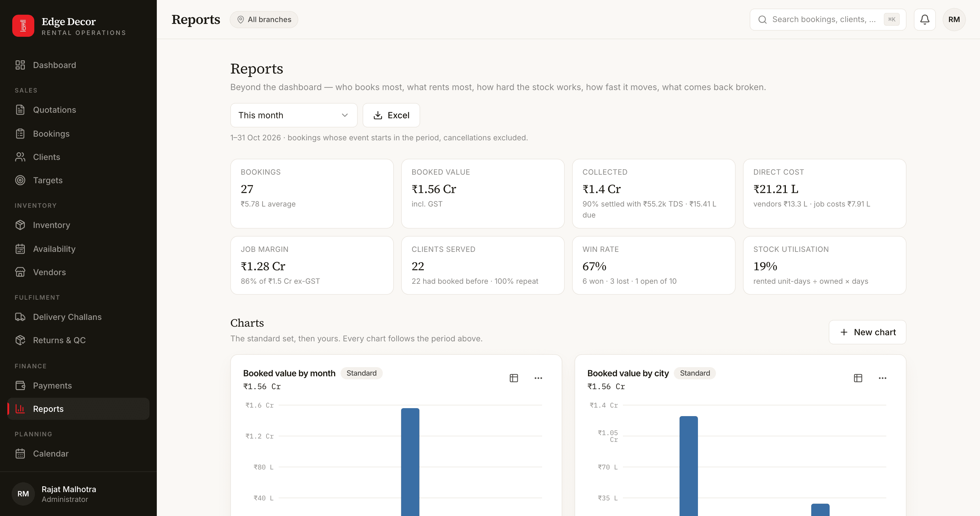Export the report to Excel

coord(391,115)
